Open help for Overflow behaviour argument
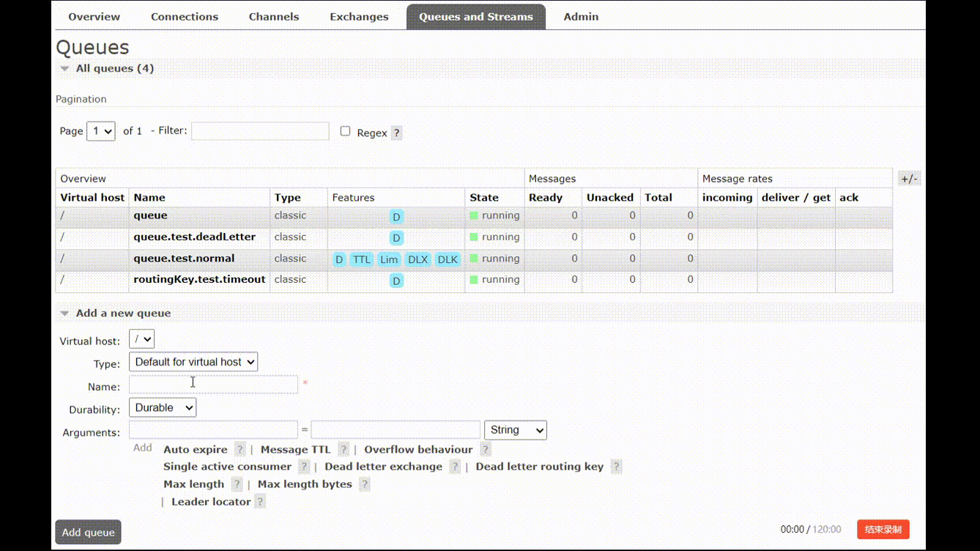980x551 pixels. [x=486, y=450]
